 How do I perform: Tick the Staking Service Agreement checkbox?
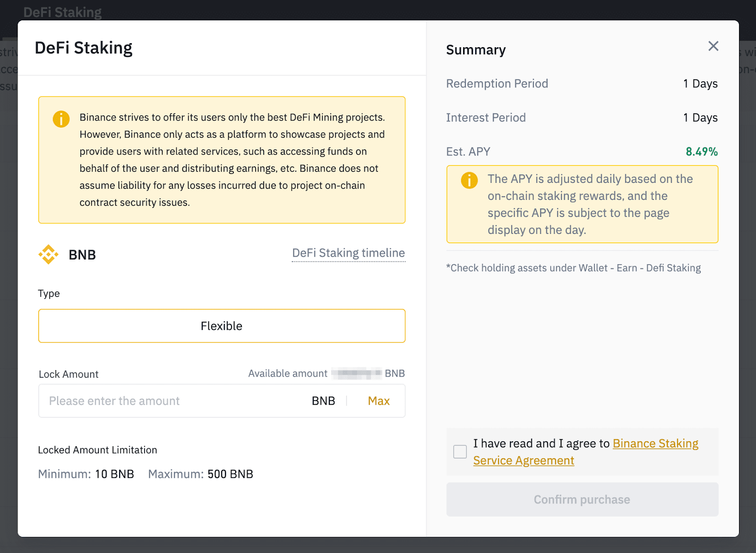pos(460,451)
